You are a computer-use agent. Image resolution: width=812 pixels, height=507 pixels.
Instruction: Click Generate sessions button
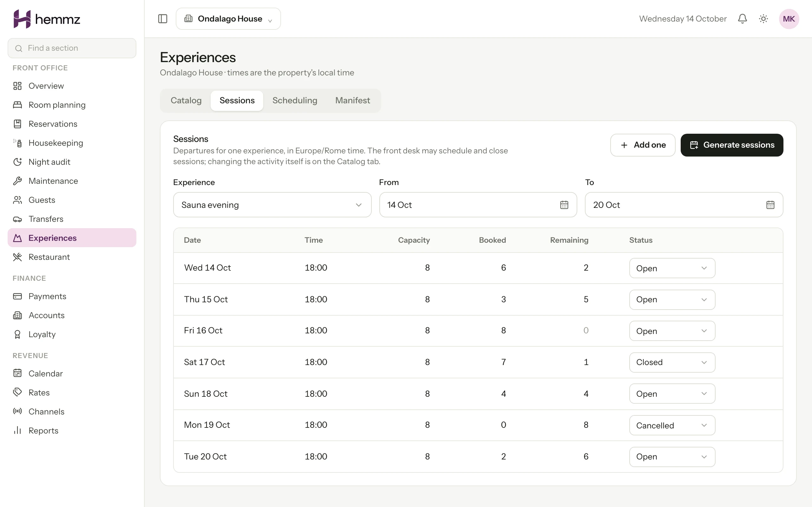[x=732, y=145]
